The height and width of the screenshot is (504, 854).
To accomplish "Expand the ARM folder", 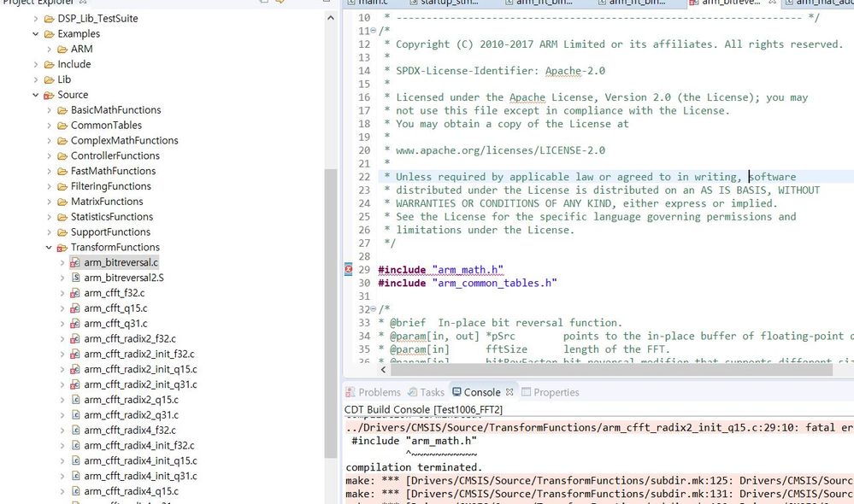I will click(x=49, y=49).
